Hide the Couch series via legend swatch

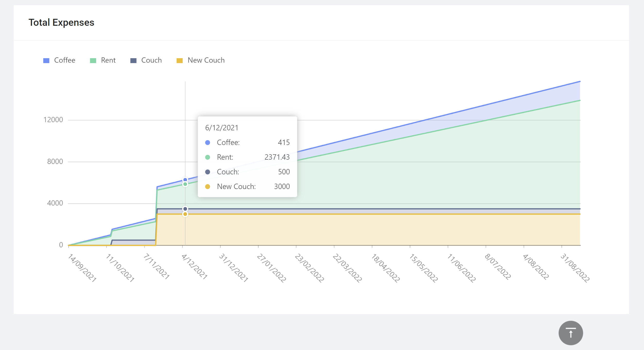133,61
